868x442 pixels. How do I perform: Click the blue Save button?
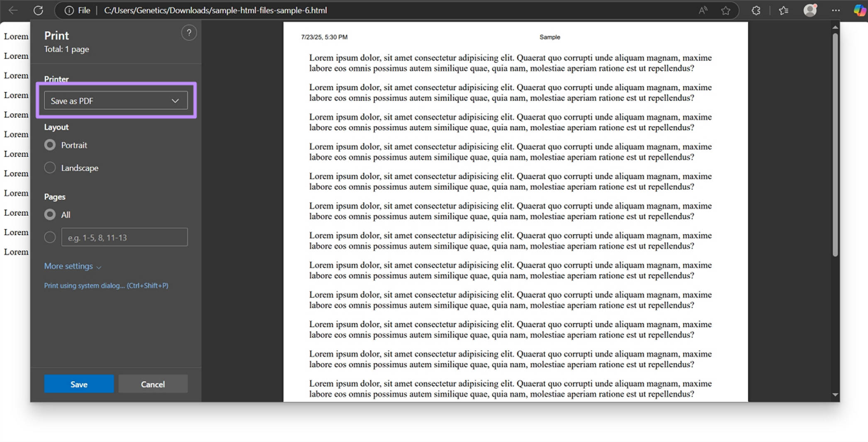pyautogui.click(x=79, y=384)
